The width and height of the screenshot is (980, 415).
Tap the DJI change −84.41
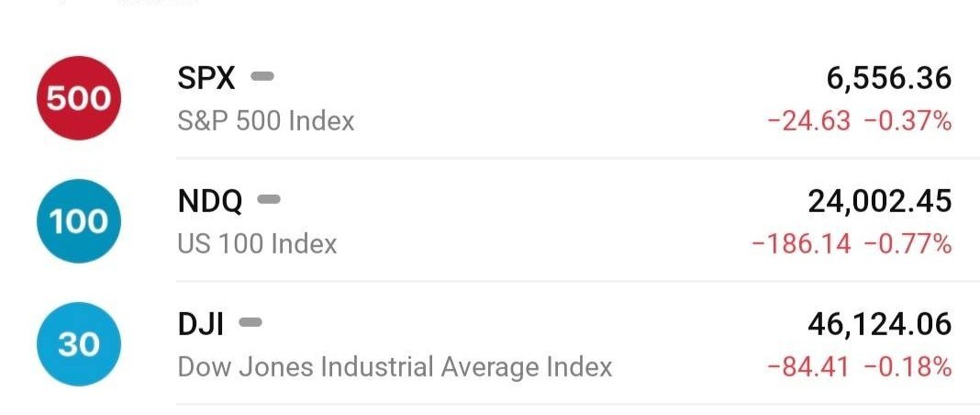[x=808, y=367]
